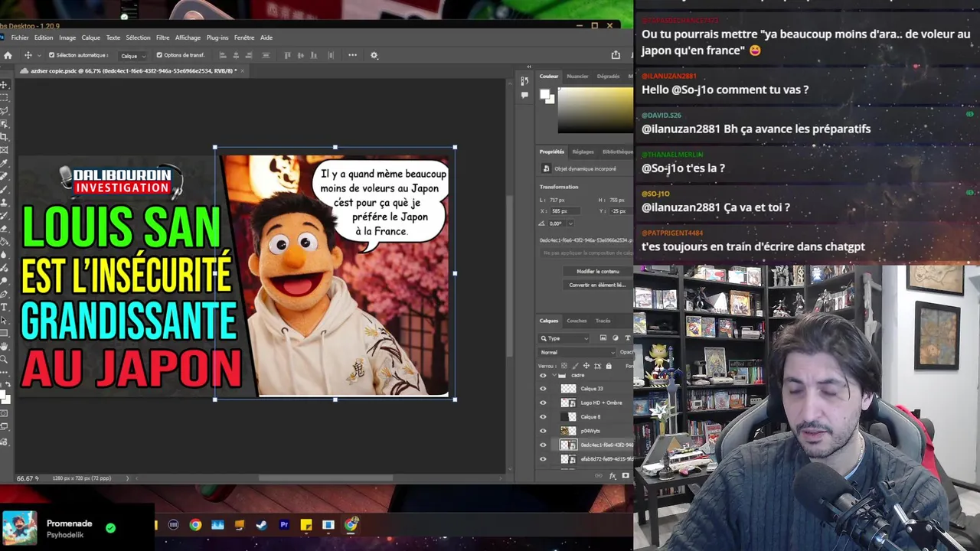This screenshot has height=551, width=980.
Task: Open the Calque menu in menu bar
Action: tap(90, 37)
